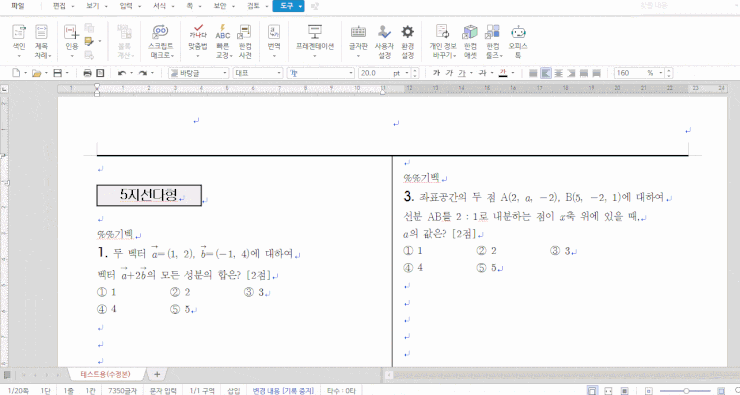The image size is (740, 395).
Task: Toggle bold 가 formatting
Action: pos(436,73)
